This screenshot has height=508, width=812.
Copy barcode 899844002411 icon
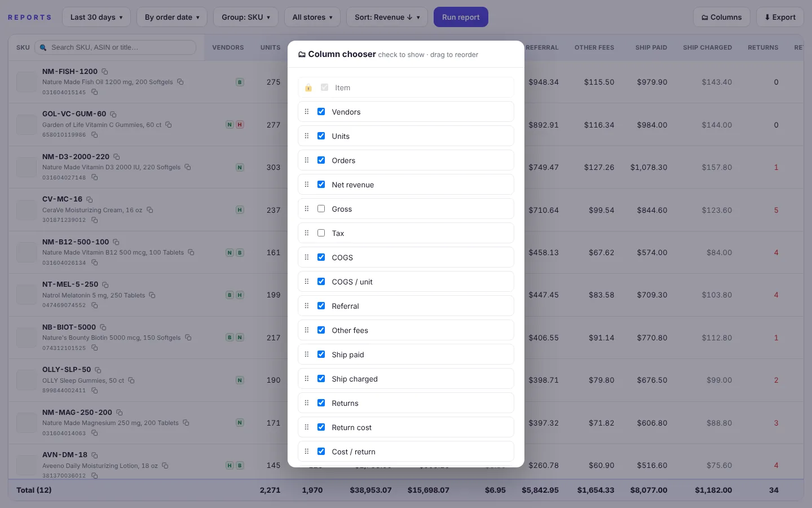coord(95,390)
